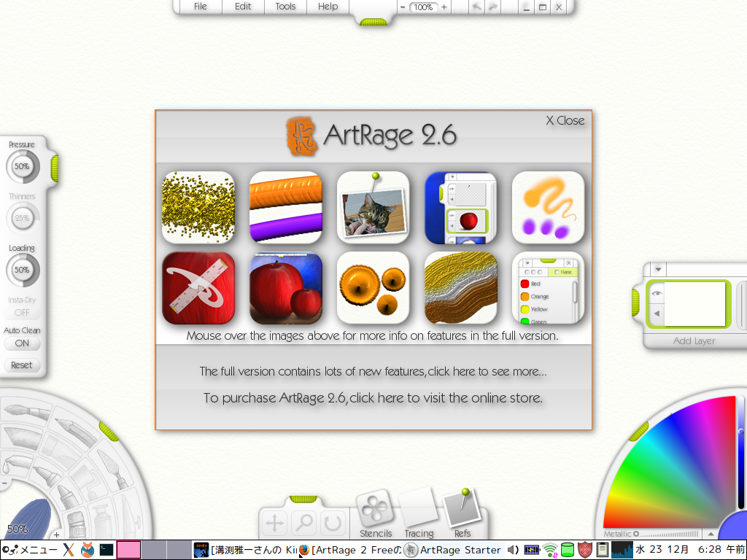Image resolution: width=747 pixels, height=560 pixels.
Task: Switch to the ArtRage 2 Free Firefox taskbar window
Action: point(350,550)
